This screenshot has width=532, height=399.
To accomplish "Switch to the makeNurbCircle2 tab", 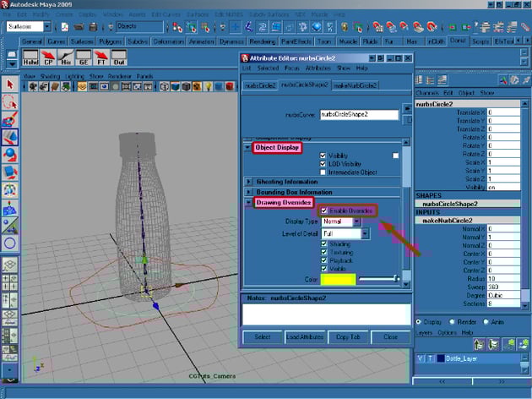I will [x=355, y=85].
